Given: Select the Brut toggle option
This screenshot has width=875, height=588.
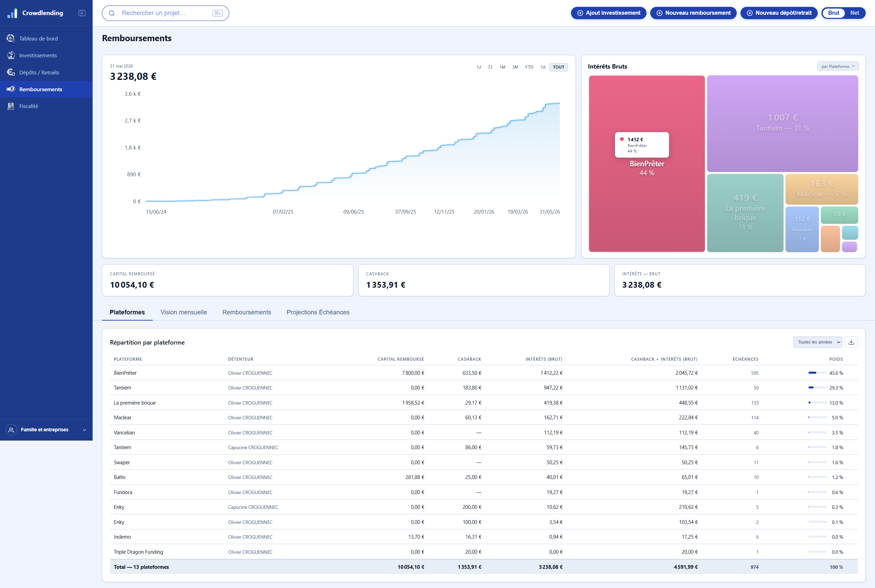Looking at the screenshot, I should coord(833,13).
